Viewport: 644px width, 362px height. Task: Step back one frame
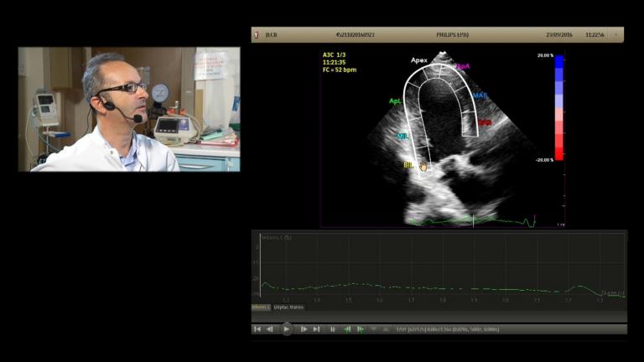pos(270,329)
